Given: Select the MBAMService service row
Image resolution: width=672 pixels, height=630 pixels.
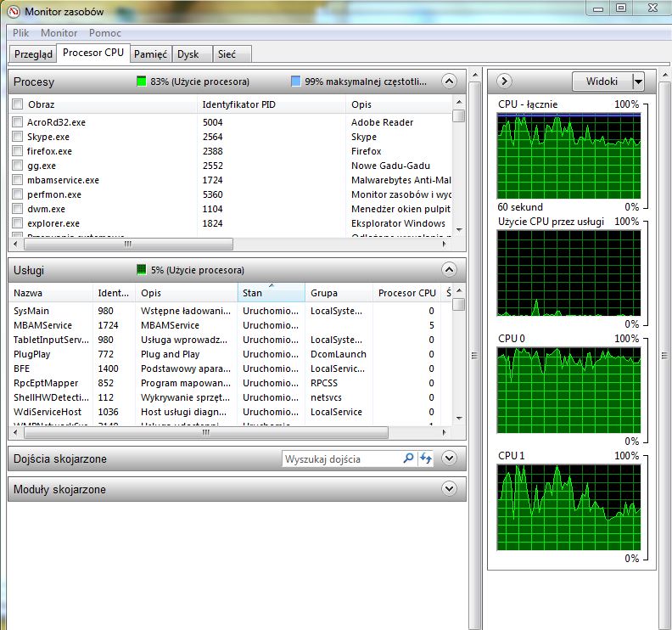Looking at the screenshot, I should [231, 325].
